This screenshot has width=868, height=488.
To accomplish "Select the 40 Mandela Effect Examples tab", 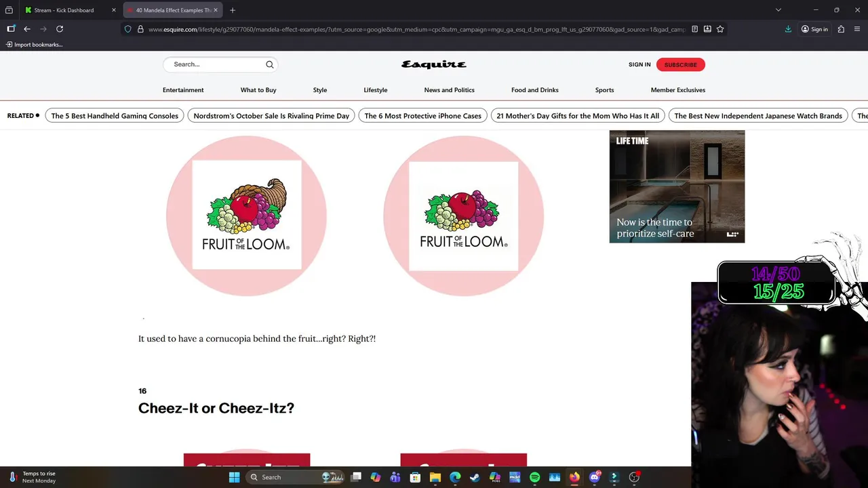I will 173,10.
